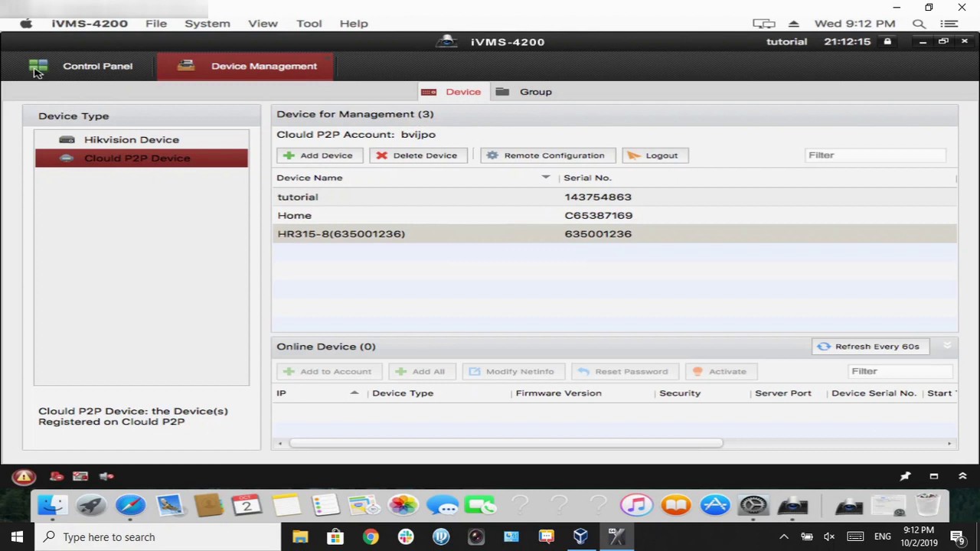The height and width of the screenshot is (551, 980).
Task: Sort by Device Name column arrow
Action: pos(546,178)
